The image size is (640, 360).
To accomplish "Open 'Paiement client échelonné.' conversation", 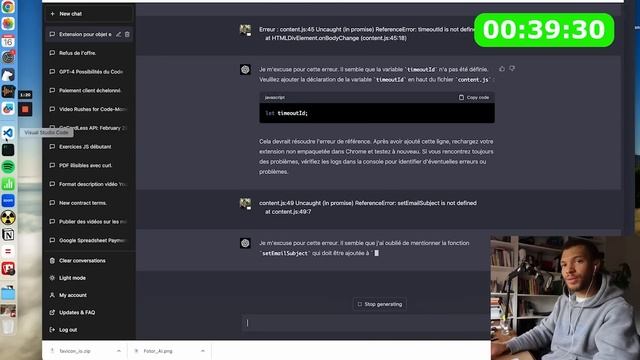I will tap(89, 91).
